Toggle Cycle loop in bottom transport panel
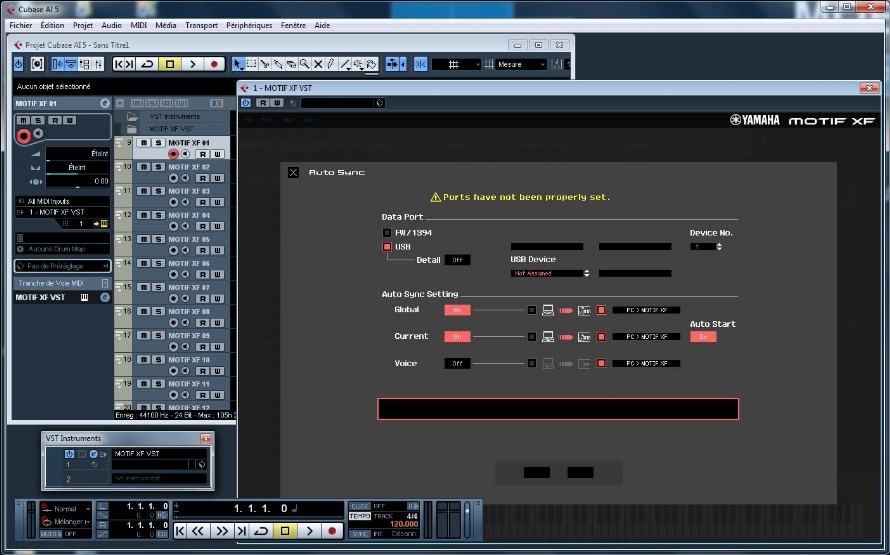 coord(262,531)
